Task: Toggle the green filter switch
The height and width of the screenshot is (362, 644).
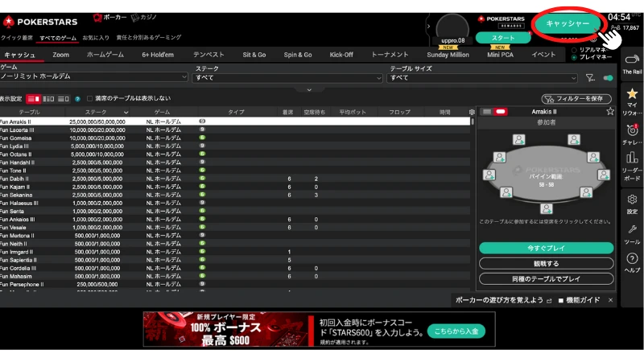Action: 608,78
